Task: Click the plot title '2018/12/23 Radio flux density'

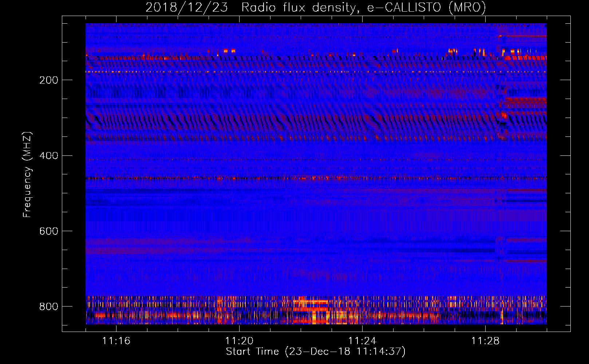Action: coord(316,7)
